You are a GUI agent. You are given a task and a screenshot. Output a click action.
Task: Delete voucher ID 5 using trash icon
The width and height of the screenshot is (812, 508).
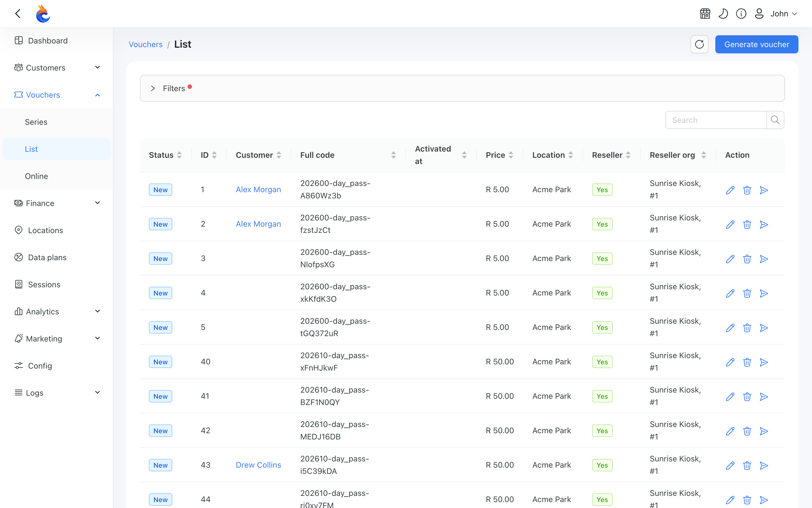coord(747,328)
